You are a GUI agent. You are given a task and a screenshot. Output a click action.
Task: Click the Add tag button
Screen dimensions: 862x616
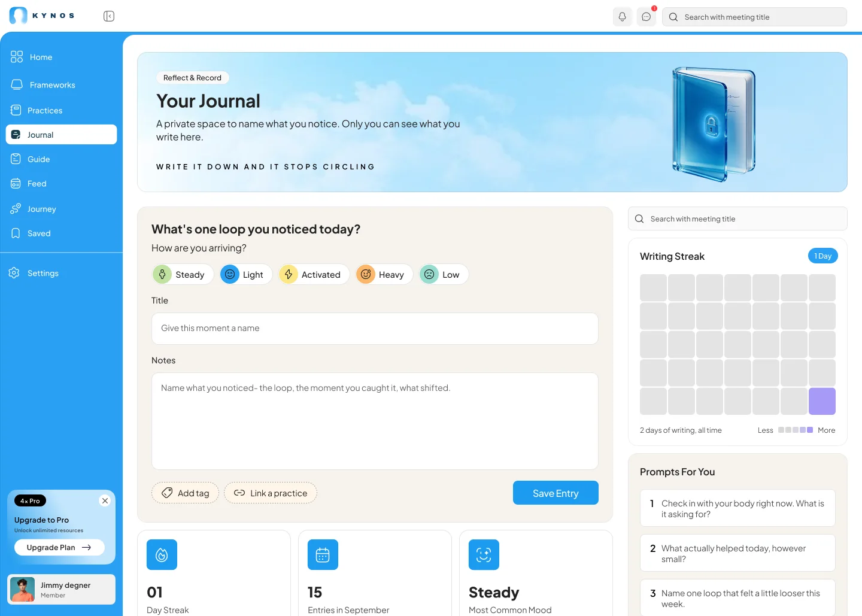185,493
